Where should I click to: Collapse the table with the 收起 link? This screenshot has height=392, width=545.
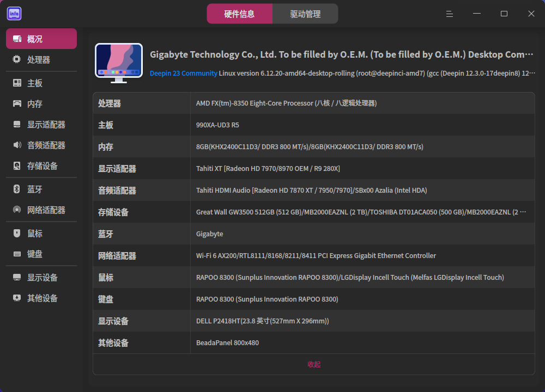[314, 364]
